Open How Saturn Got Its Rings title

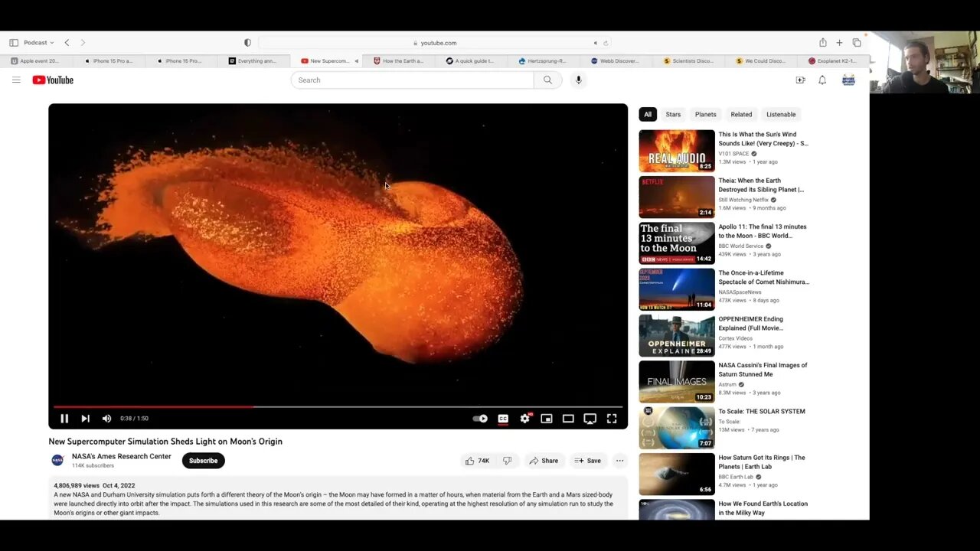click(x=762, y=461)
